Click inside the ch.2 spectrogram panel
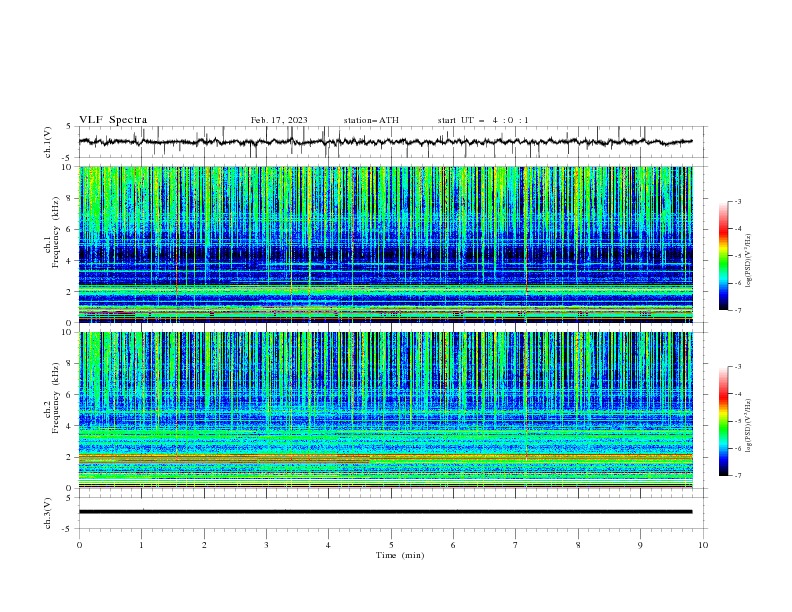Image resolution: width=792 pixels, height=612 pixels. [386, 410]
